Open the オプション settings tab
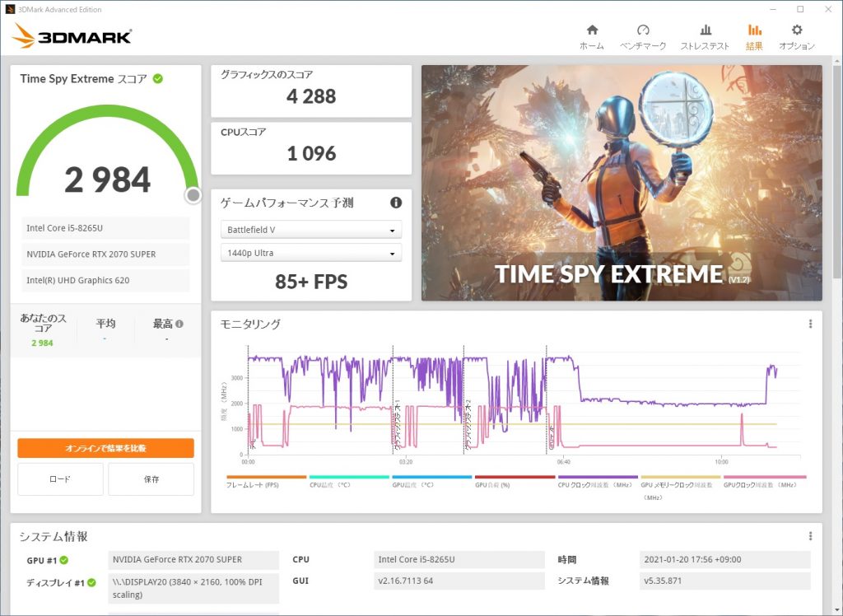Screen dimensions: 843x616 point(797,36)
